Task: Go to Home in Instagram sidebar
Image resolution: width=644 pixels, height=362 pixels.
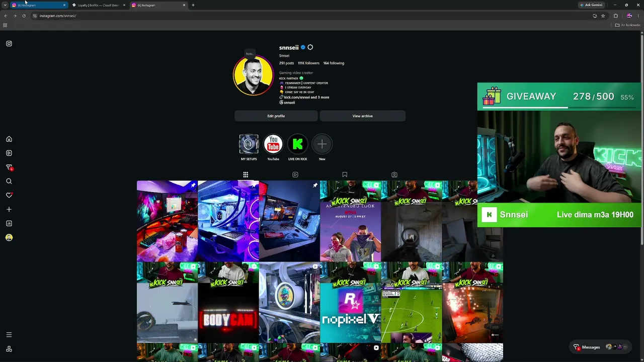Action: [9, 139]
